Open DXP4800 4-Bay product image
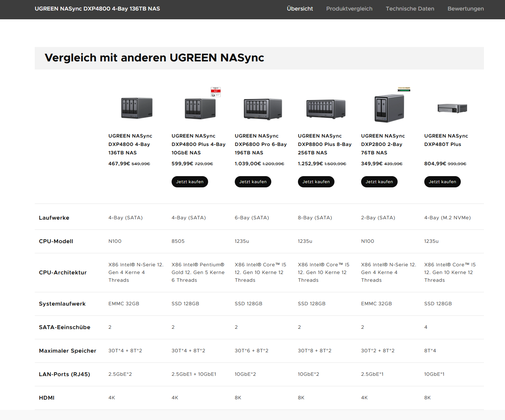The width and height of the screenshot is (505, 420). click(x=137, y=108)
